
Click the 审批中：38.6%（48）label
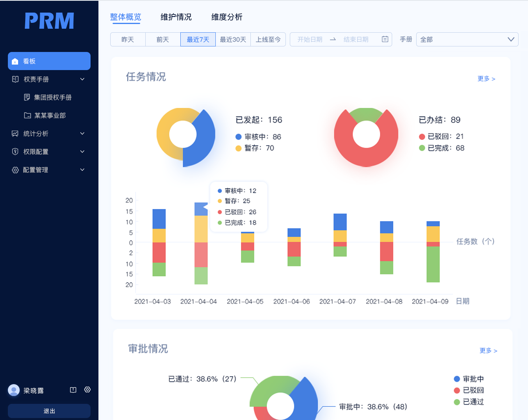pyautogui.click(x=373, y=407)
